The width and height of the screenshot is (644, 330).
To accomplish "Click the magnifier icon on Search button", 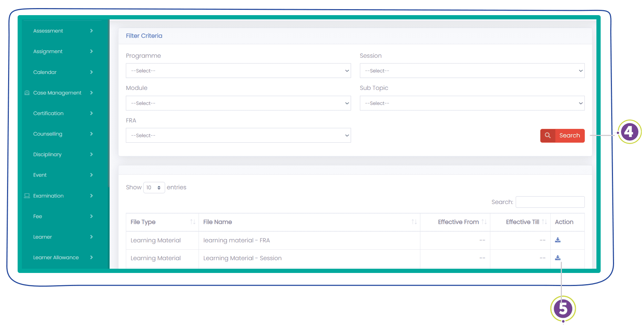I will click(x=548, y=136).
